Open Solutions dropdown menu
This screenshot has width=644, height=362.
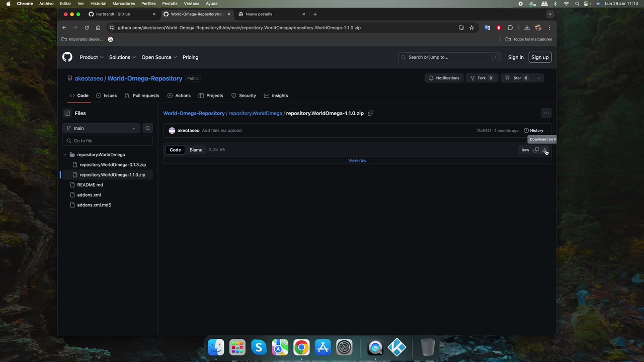click(122, 57)
